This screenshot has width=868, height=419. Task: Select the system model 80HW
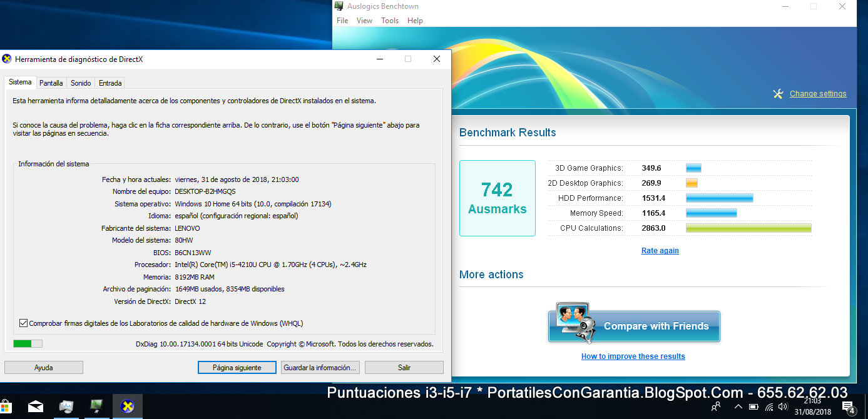click(185, 240)
